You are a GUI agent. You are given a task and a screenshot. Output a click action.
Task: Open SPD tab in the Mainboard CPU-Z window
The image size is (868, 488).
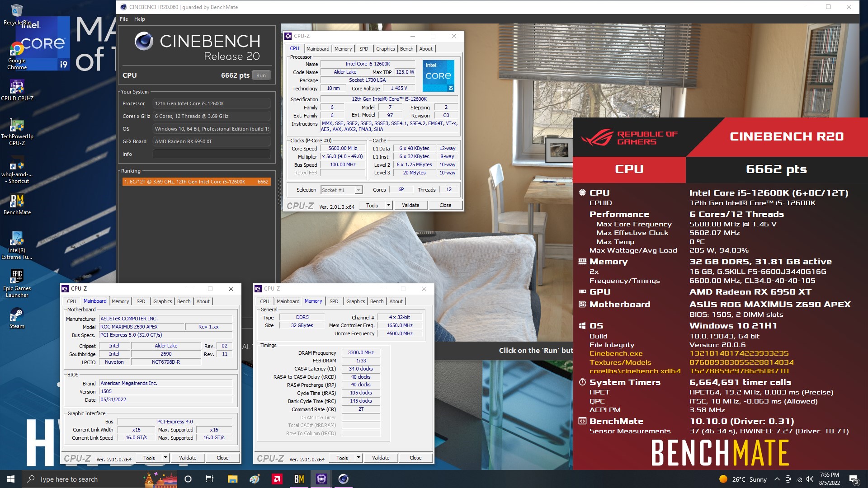pyautogui.click(x=141, y=301)
